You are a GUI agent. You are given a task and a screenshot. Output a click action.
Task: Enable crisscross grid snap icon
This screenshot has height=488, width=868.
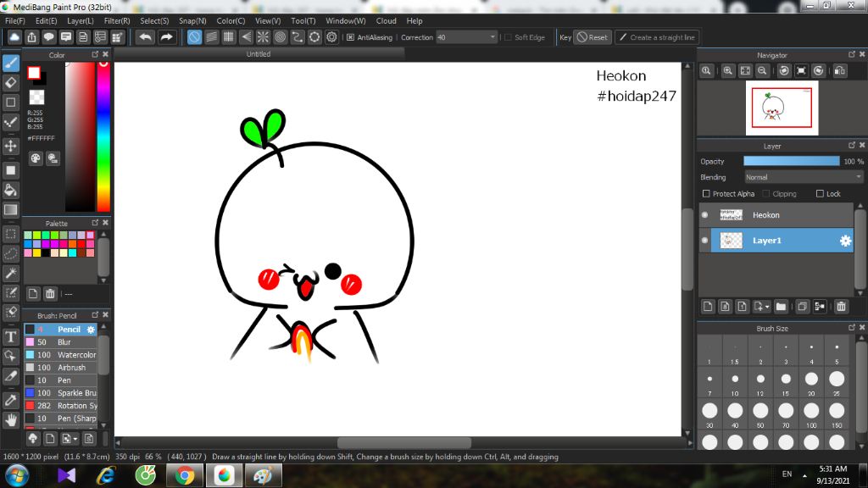point(229,37)
